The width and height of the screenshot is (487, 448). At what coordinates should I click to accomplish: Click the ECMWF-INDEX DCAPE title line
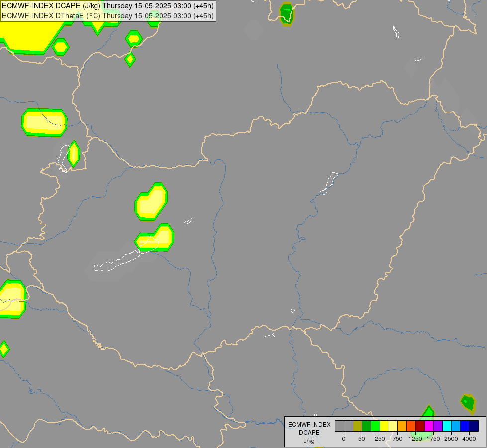108,6
